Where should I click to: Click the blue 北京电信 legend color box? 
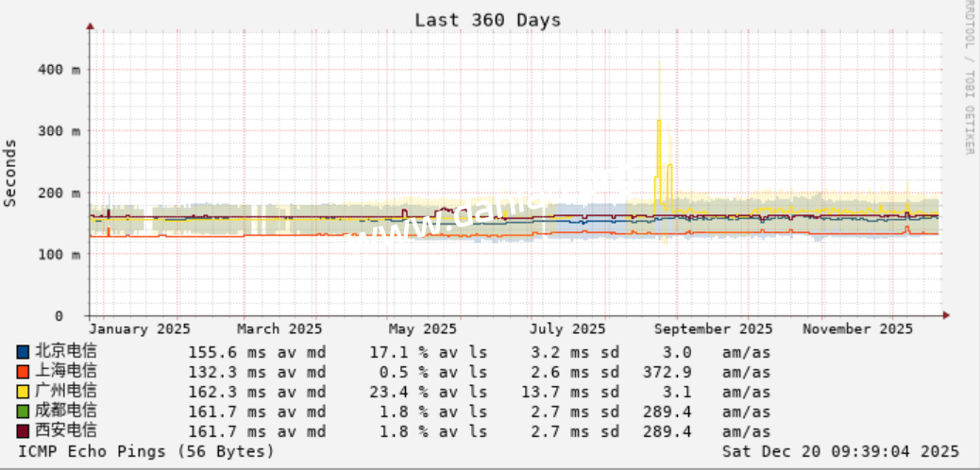[24, 352]
